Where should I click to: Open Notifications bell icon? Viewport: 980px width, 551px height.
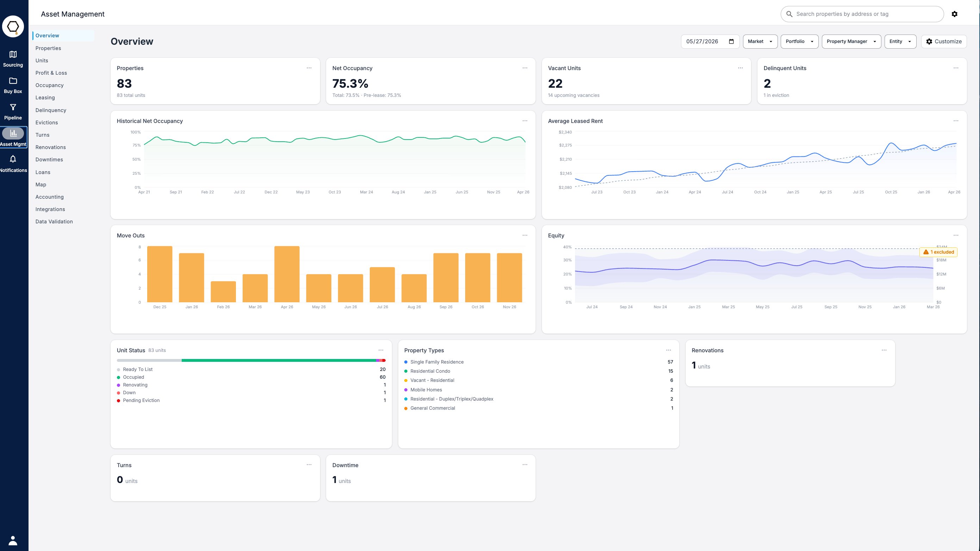(x=13, y=159)
